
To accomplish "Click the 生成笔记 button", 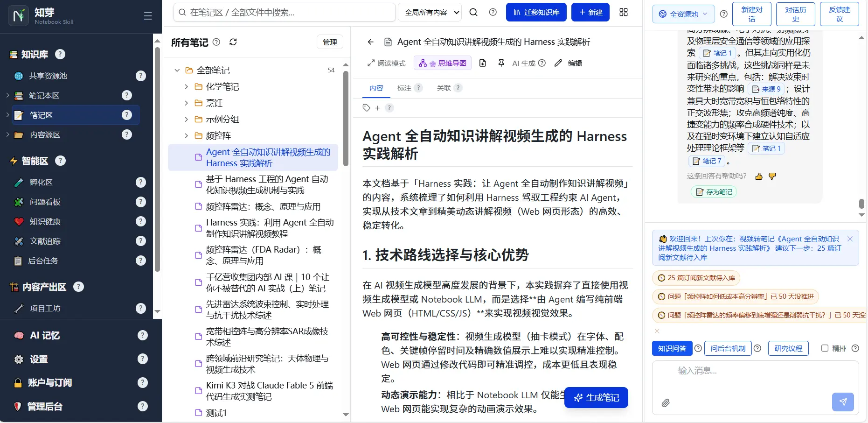I will [x=596, y=397].
